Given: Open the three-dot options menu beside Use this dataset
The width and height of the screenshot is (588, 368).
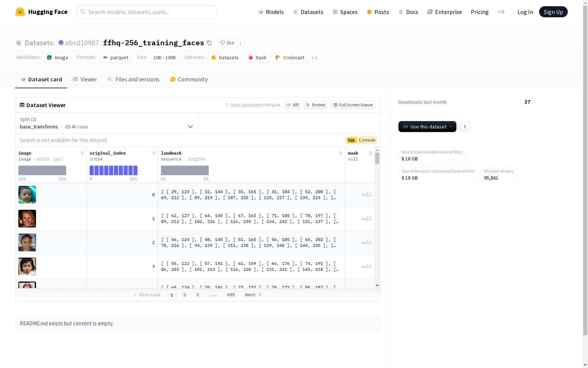Looking at the screenshot, I should tap(465, 127).
